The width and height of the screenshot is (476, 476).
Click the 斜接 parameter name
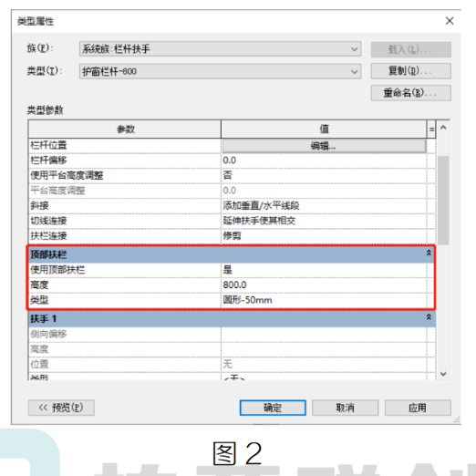coord(39,206)
